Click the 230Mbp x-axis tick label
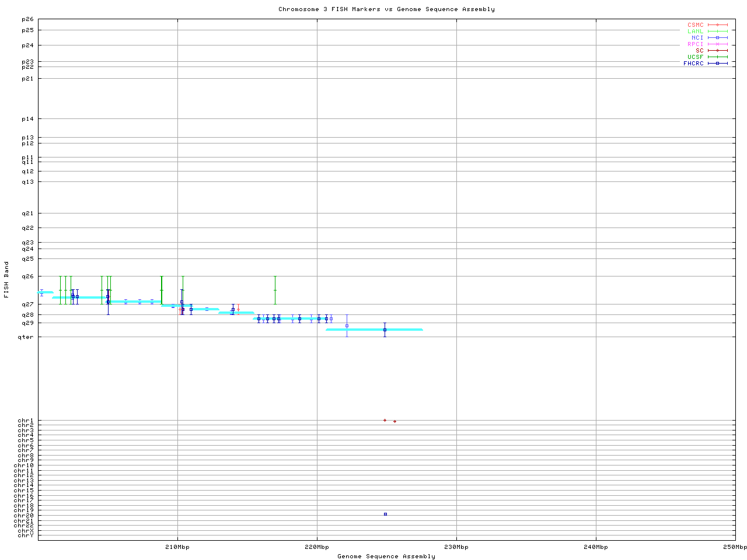Viewport: 747px width, 560px height. pyautogui.click(x=456, y=547)
